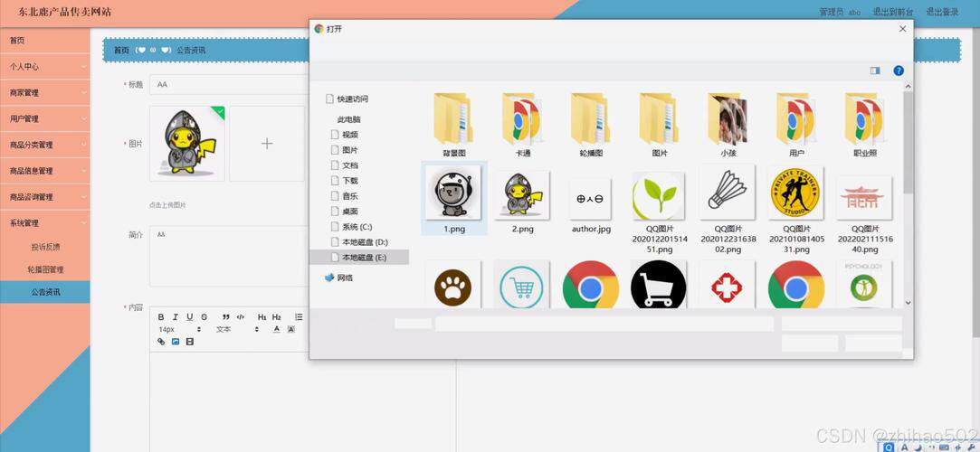
Task: Select the QQ图片 20201223163802.png shuttlecock file
Action: (x=728, y=209)
